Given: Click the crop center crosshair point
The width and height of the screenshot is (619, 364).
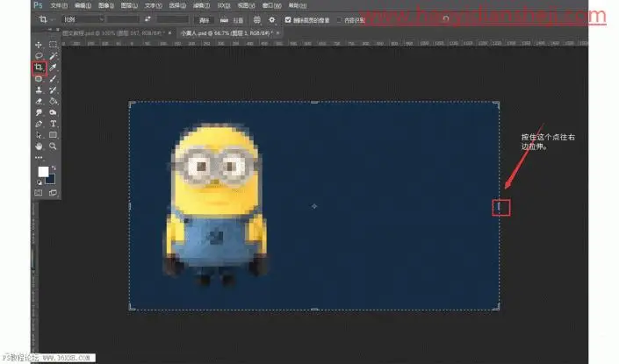Looking at the screenshot, I should (x=314, y=206).
